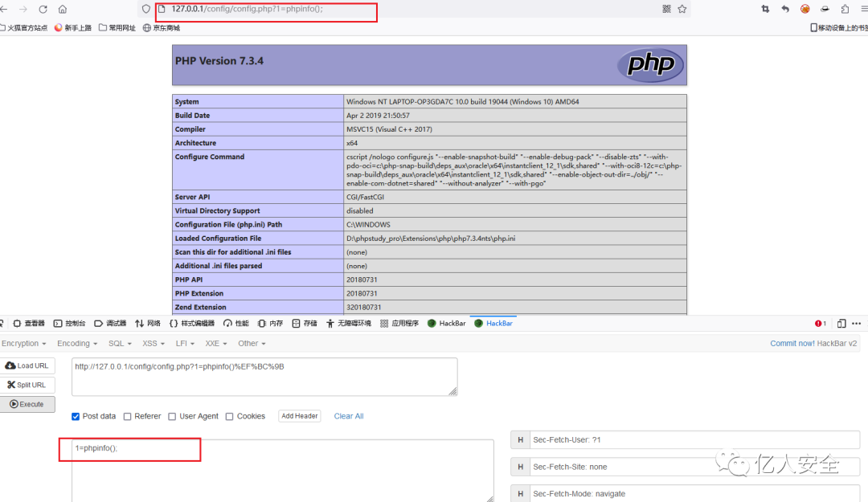Click the PHP logo image
868x502 pixels.
click(x=650, y=65)
